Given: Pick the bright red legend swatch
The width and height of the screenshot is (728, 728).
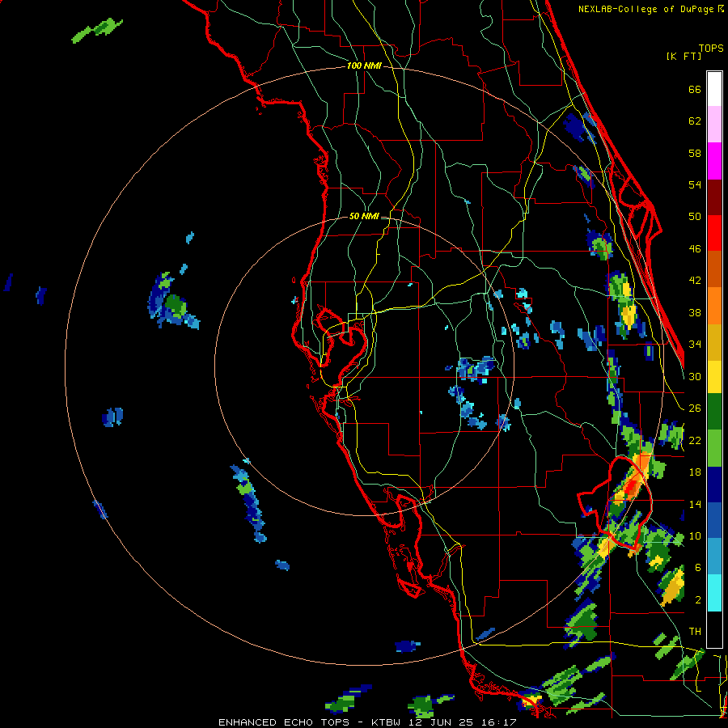Looking at the screenshot, I should coord(714,233).
